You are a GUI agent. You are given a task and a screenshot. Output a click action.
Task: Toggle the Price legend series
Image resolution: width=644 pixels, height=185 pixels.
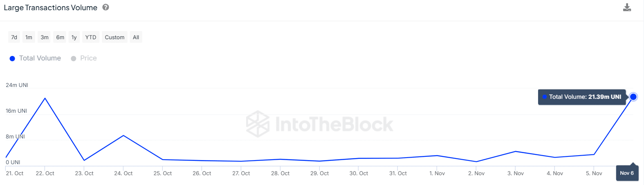(x=88, y=58)
